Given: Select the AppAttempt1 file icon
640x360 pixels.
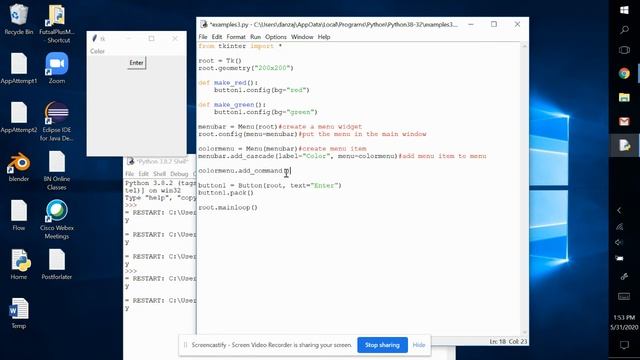Looking at the screenshot, I should pyautogui.click(x=19, y=68).
